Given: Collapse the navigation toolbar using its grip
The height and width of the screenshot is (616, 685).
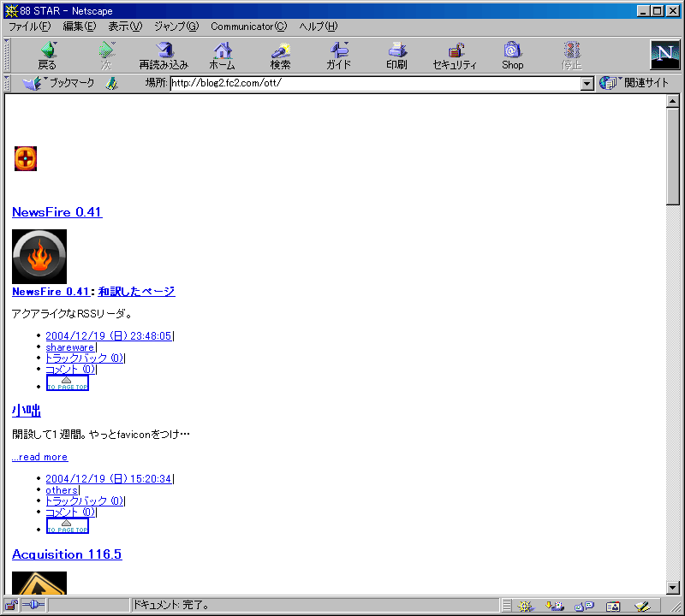Looking at the screenshot, I should [7, 55].
